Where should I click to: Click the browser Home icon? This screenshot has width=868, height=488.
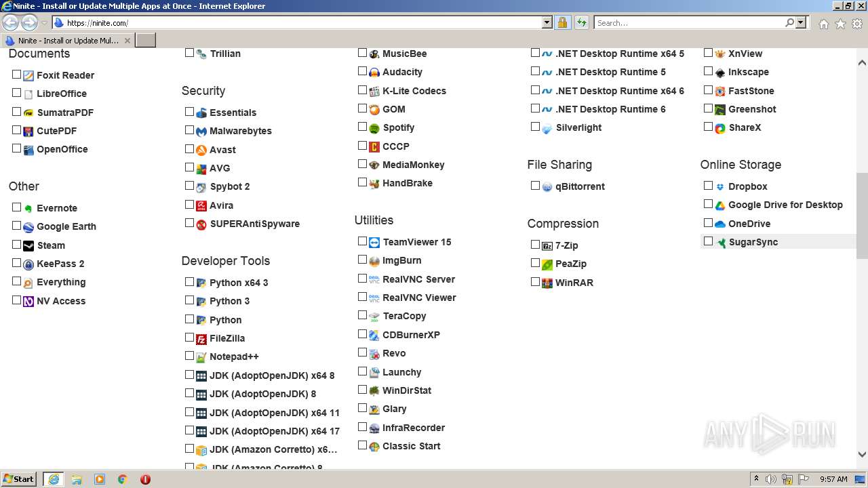coord(823,24)
